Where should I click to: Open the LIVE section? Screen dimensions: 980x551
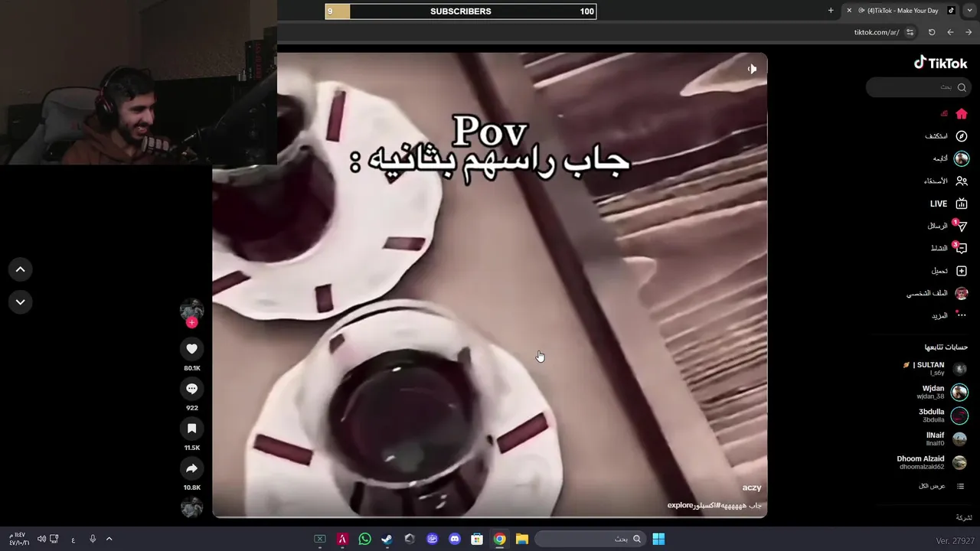[949, 204]
